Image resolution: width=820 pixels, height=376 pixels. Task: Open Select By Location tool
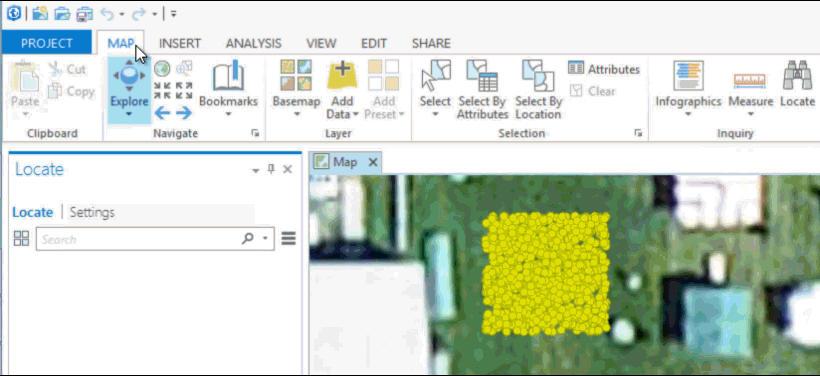pyautogui.click(x=538, y=75)
